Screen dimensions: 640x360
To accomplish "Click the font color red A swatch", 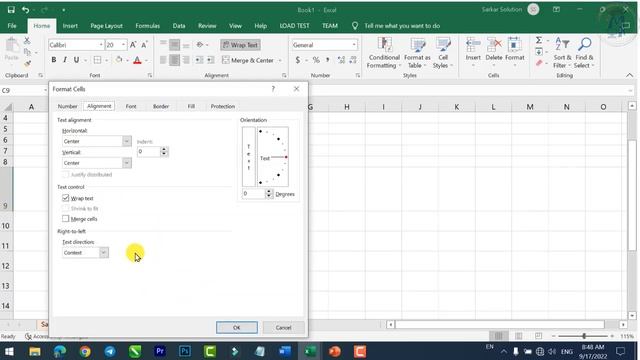I will tap(137, 60).
